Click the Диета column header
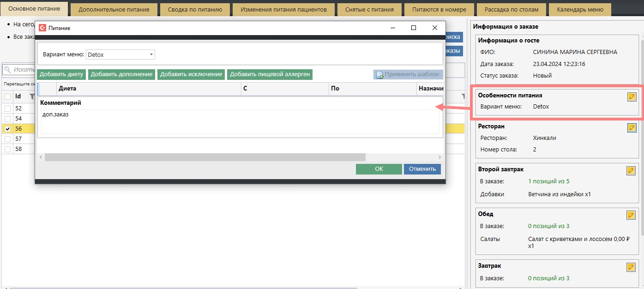 (x=148, y=88)
